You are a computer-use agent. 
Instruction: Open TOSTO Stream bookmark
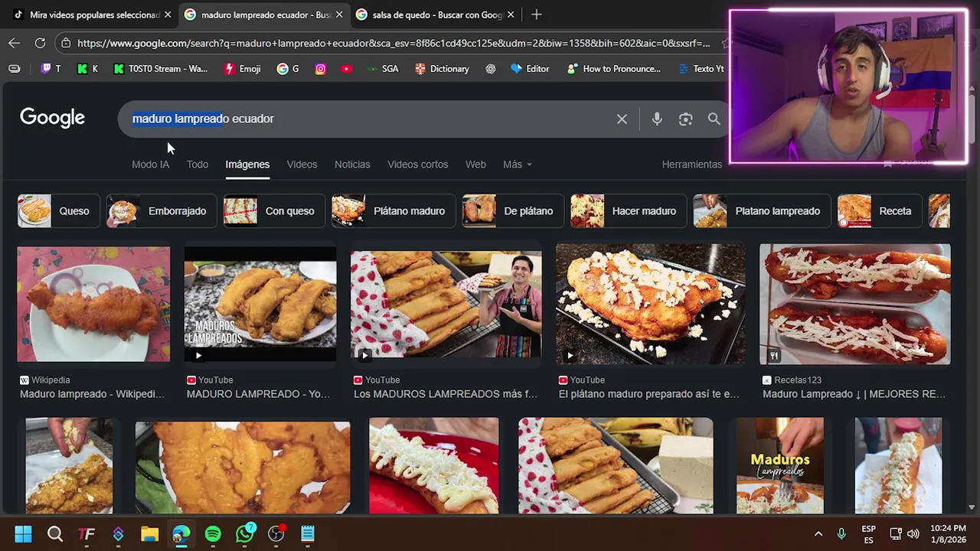point(161,68)
